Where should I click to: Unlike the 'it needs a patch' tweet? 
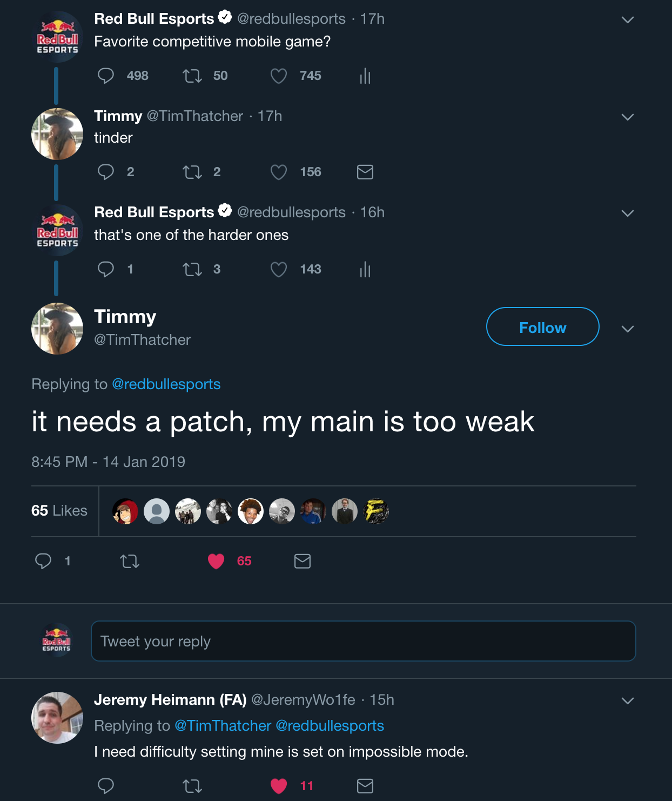pyautogui.click(x=216, y=562)
